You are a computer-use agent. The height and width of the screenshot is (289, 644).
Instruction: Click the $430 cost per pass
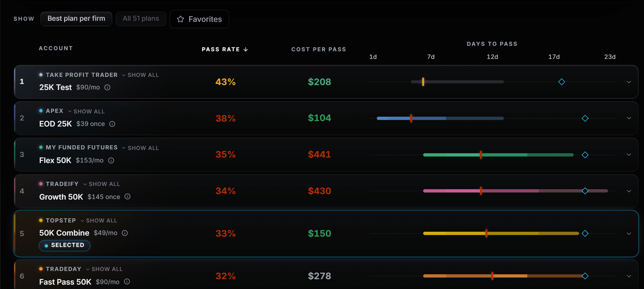click(x=319, y=191)
